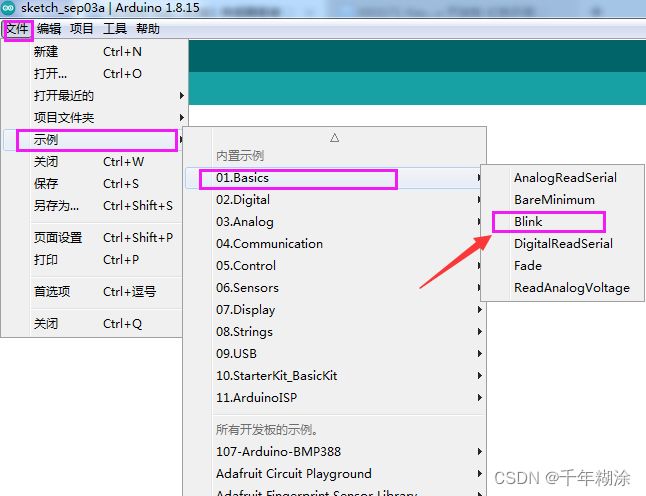This screenshot has width=646, height=496.
Task: Choose 打开... menu entry
Action: click(x=93, y=74)
